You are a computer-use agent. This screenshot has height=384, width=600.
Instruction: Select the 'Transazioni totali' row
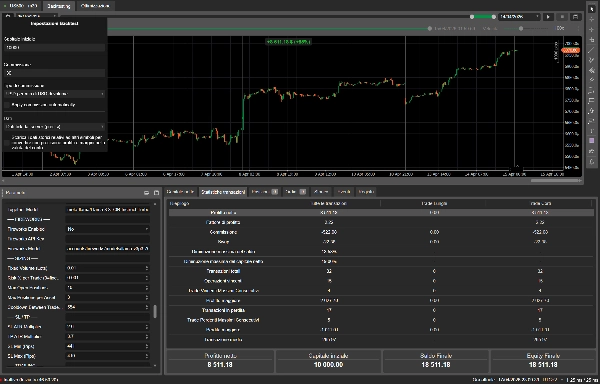382,271
